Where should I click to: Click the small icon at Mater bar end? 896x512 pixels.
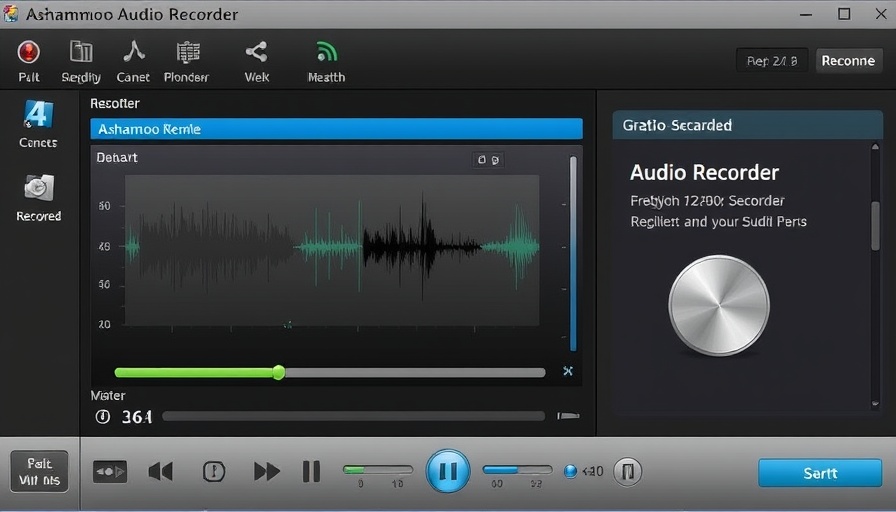(569, 416)
